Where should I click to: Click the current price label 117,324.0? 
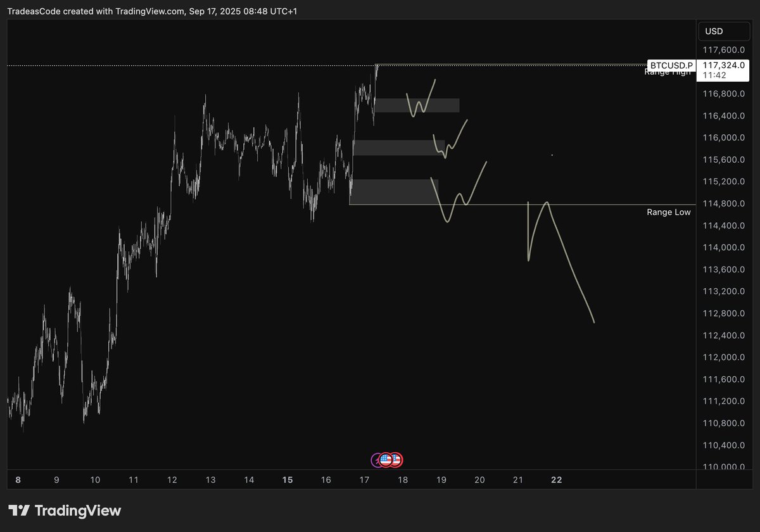coord(723,65)
